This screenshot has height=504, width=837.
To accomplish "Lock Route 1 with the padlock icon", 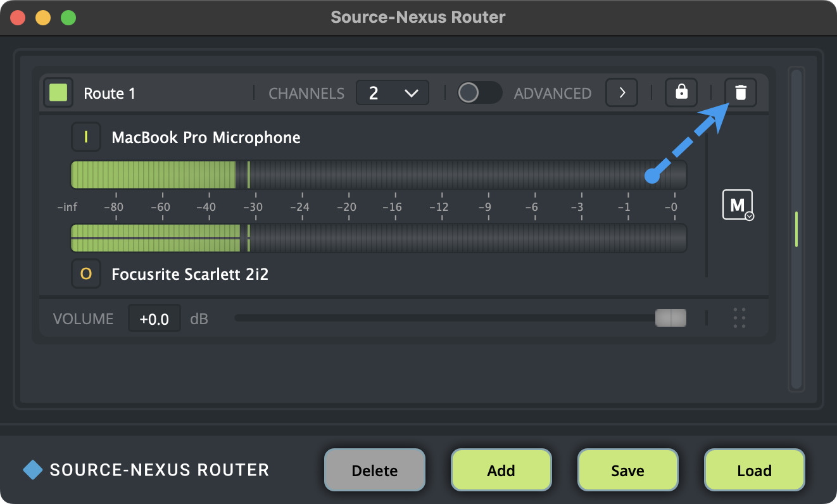I will (x=681, y=93).
